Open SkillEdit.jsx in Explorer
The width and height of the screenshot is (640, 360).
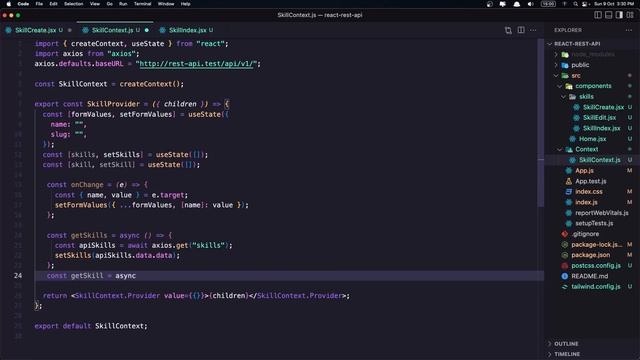[x=599, y=118]
